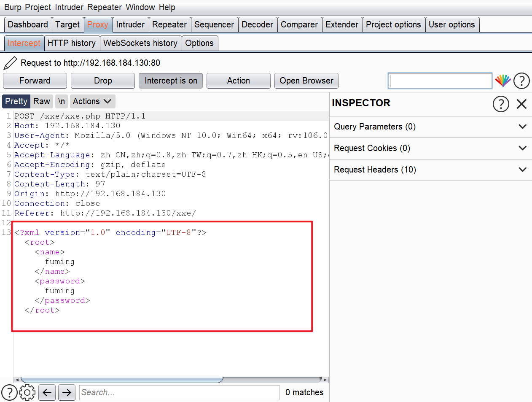The width and height of the screenshot is (532, 402).
Task: Switch the editor to Raw view
Action: pos(42,101)
